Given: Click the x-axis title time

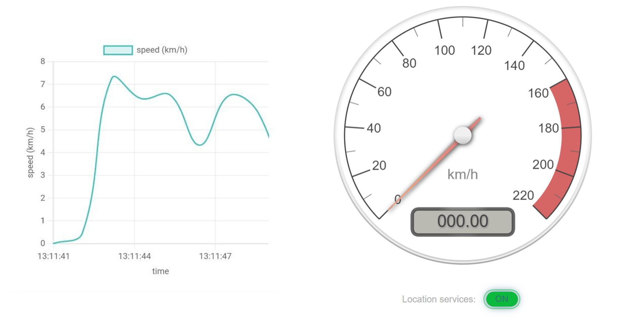Looking at the screenshot, I should click(161, 271).
